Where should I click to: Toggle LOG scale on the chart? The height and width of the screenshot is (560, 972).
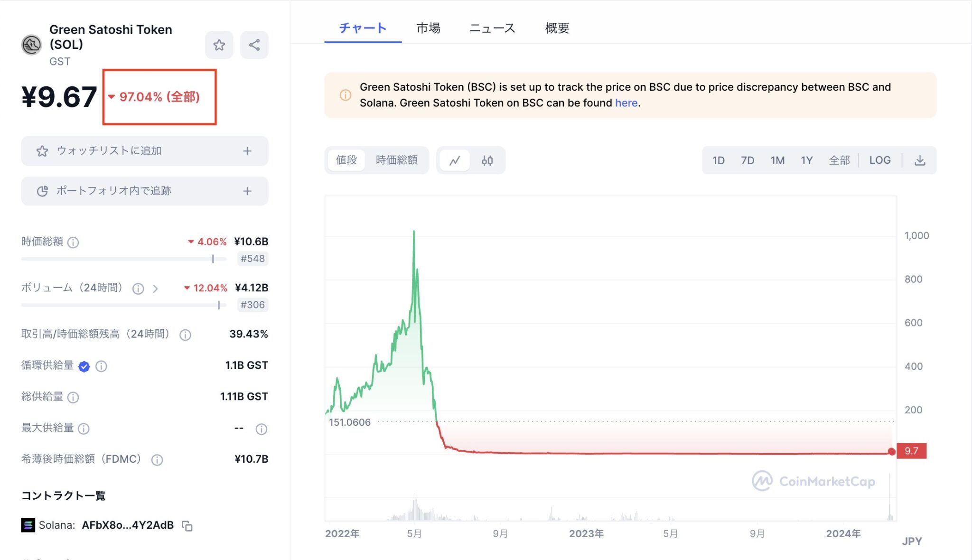[880, 160]
